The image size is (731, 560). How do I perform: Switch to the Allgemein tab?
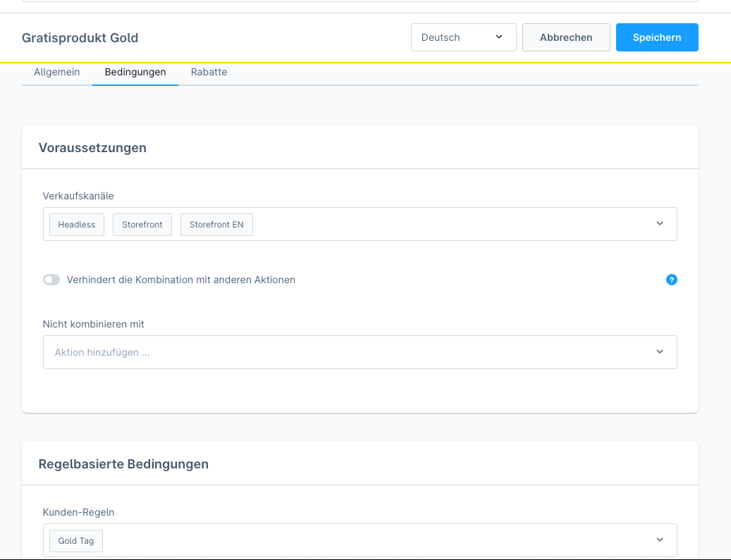click(x=57, y=73)
